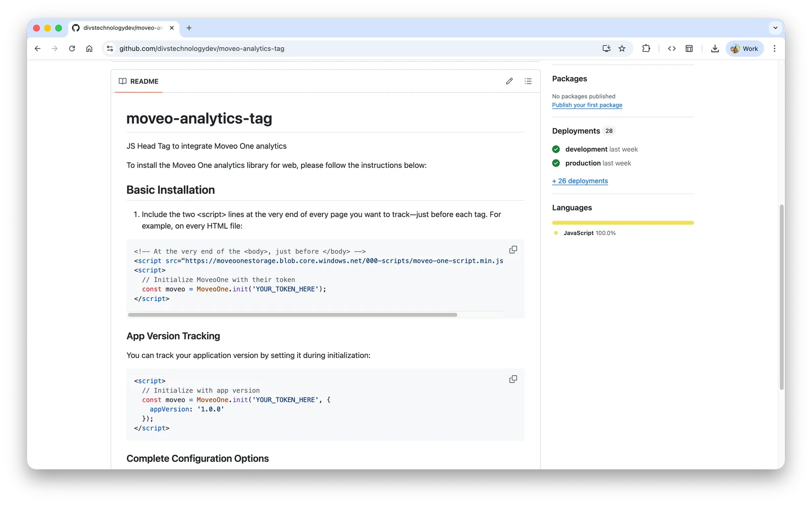Reload the current page
The width and height of the screenshot is (812, 505).
[x=72, y=49]
